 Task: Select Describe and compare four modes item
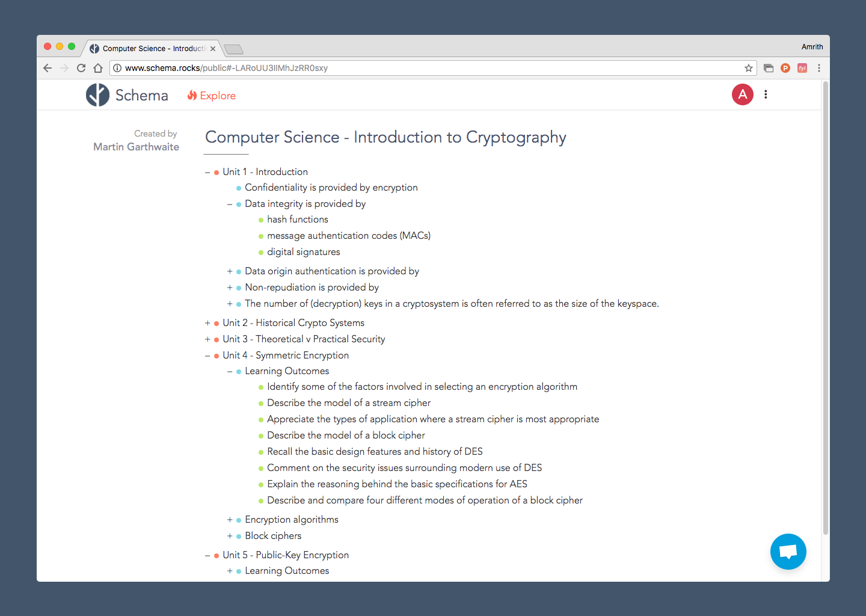tap(425, 500)
